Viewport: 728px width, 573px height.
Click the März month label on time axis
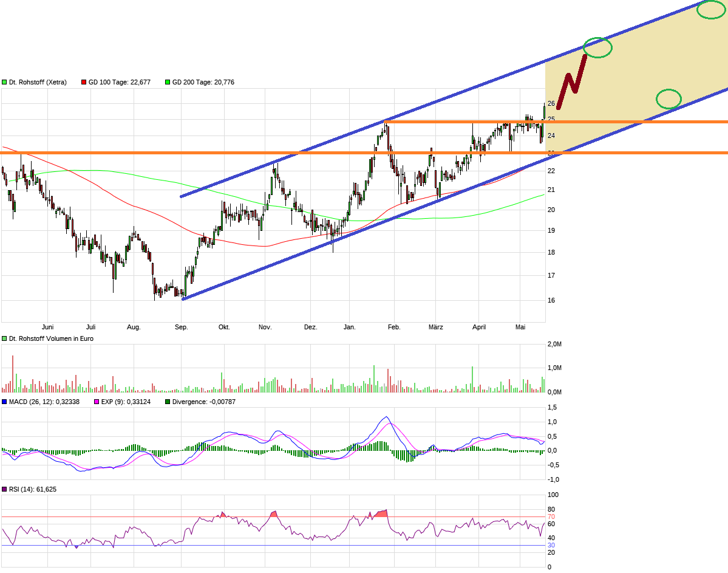[x=435, y=327]
